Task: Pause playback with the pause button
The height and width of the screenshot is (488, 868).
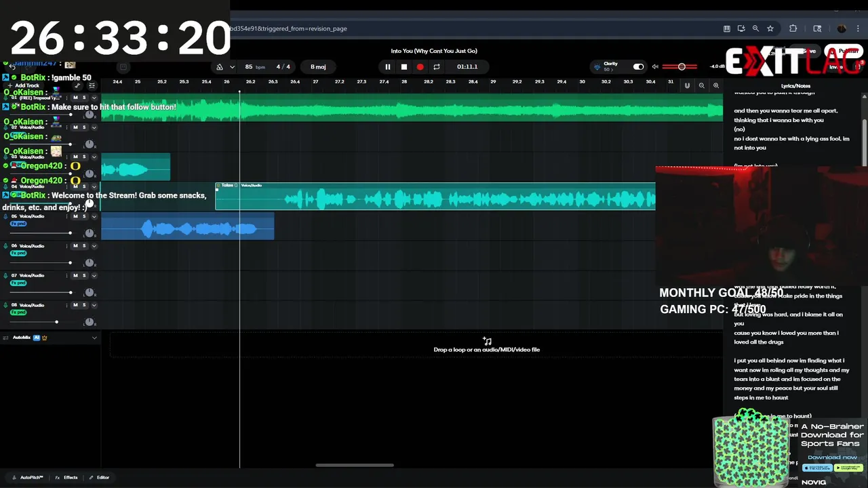Action: 387,67
